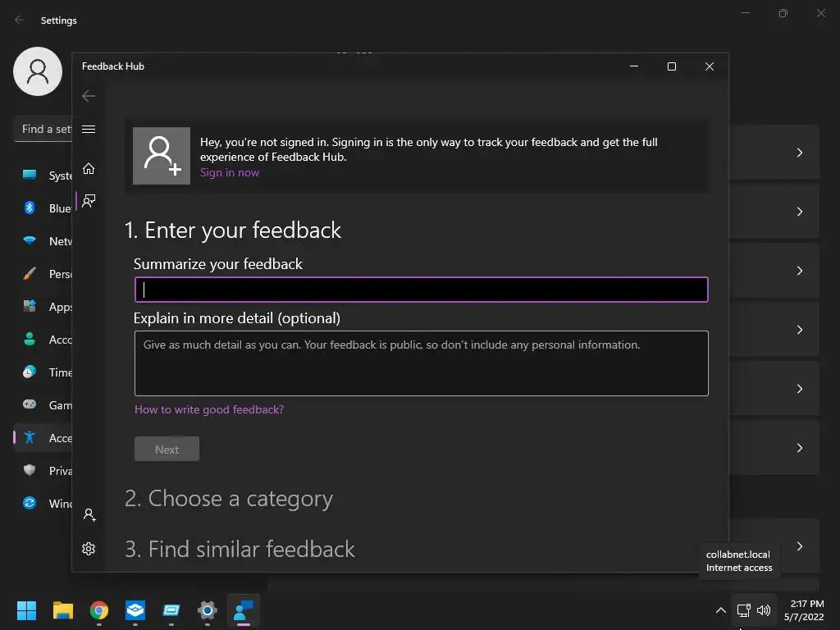Go back in Feedback Hub
Screen dimensions: 840x630
[x=89, y=96]
